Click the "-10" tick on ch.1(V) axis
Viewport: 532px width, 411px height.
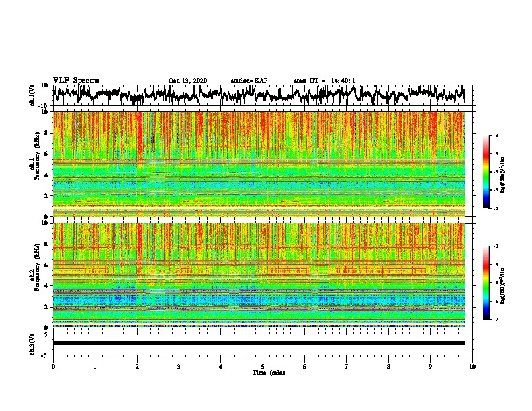pyautogui.click(x=44, y=105)
